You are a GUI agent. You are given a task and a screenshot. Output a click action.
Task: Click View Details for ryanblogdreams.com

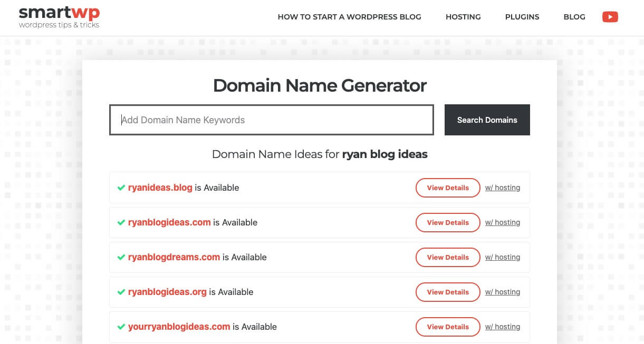[447, 257]
